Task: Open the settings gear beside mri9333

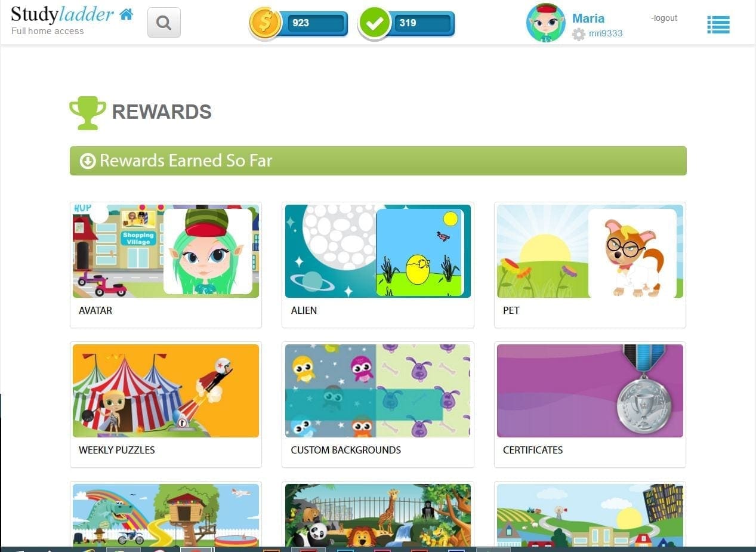Action: pyautogui.click(x=579, y=34)
